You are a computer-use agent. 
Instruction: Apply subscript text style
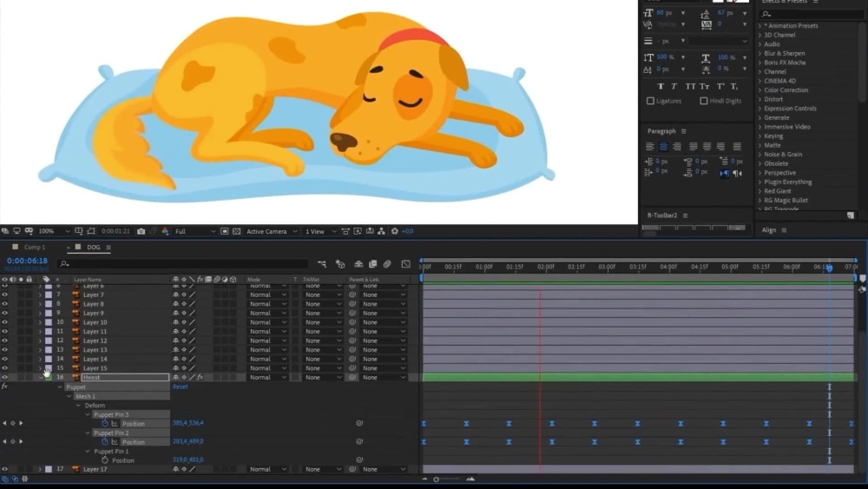[x=734, y=86]
